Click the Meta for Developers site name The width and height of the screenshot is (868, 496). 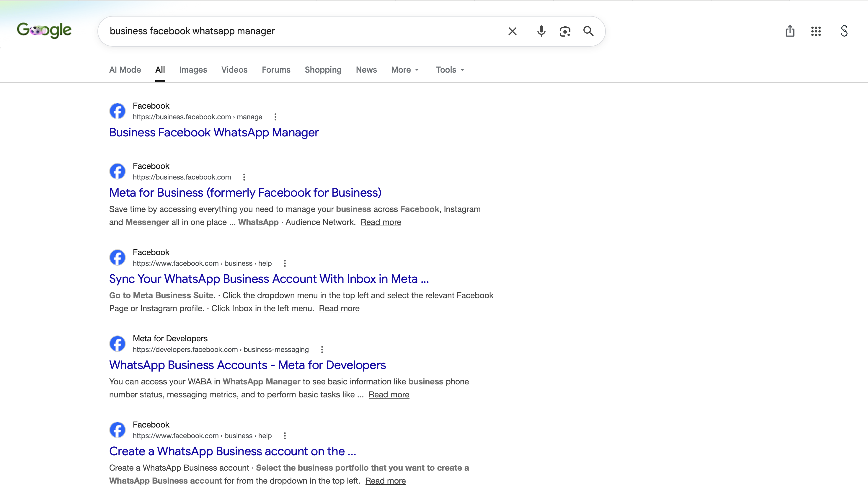[170, 338]
